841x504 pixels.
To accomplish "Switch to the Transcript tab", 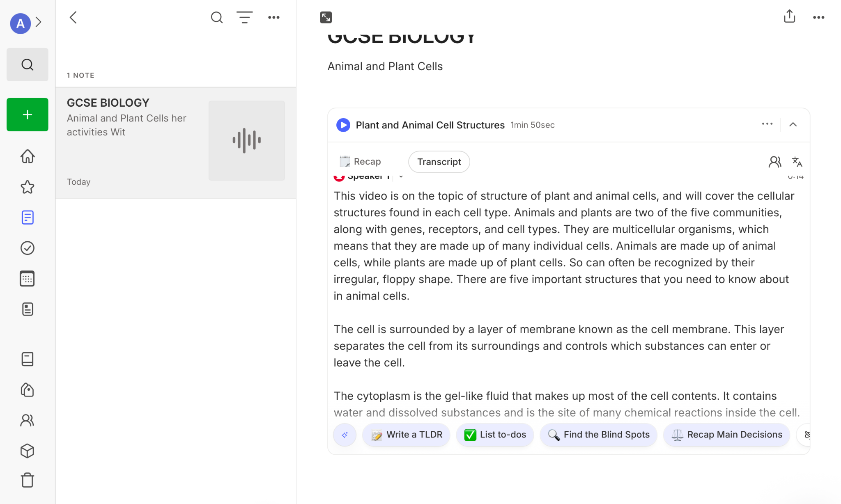I will click(x=439, y=162).
